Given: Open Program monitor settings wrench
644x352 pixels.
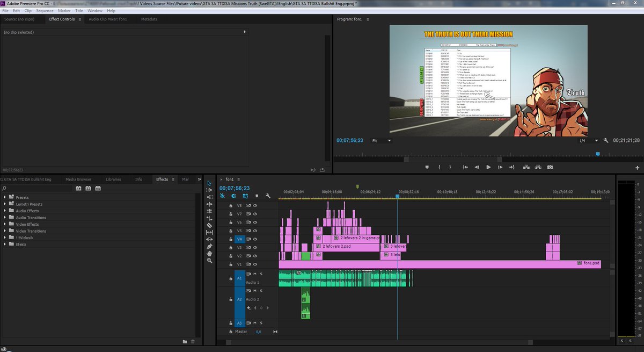Looking at the screenshot, I should coord(605,140).
